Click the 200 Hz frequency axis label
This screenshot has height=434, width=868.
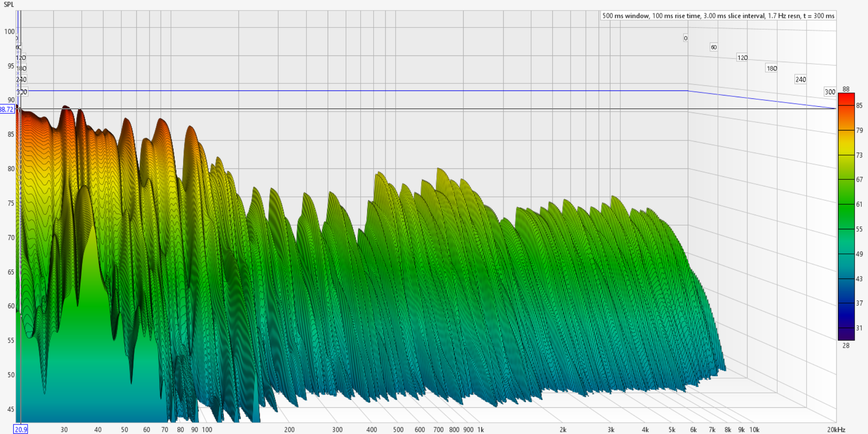tap(289, 429)
